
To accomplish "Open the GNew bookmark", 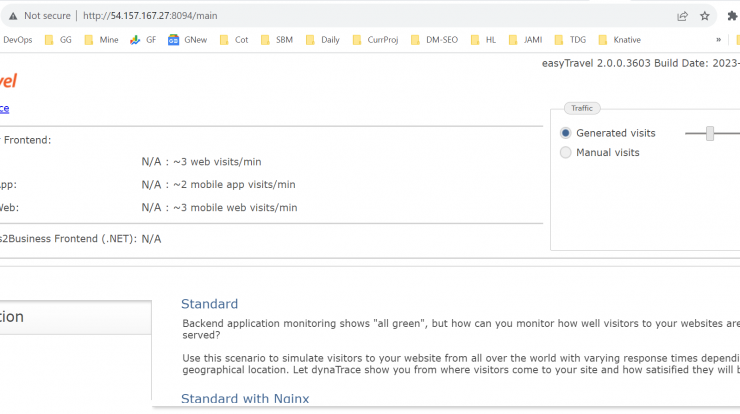I will [x=188, y=40].
